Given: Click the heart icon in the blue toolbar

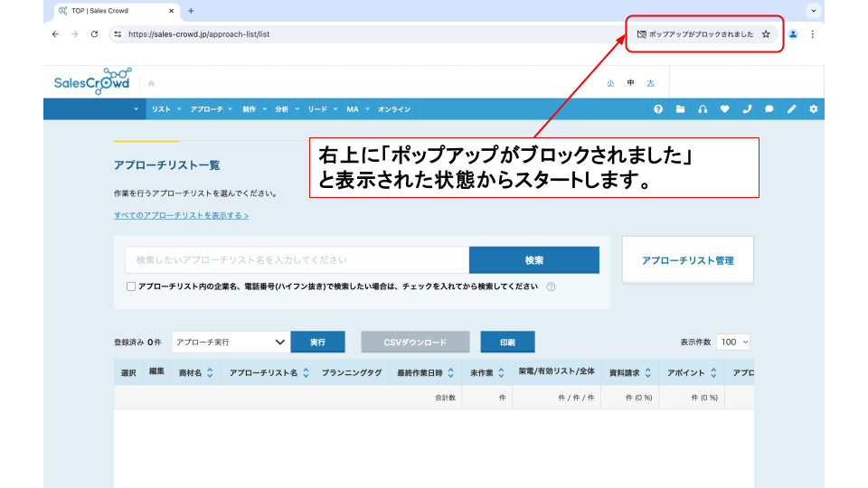Looking at the screenshot, I should (x=724, y=109).
